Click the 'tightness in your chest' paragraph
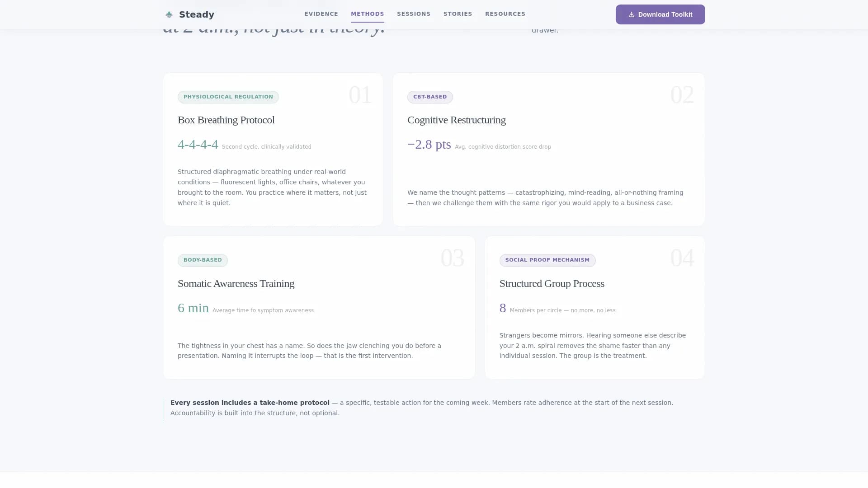Screen dimensions: 868x488 coord(309,351)
